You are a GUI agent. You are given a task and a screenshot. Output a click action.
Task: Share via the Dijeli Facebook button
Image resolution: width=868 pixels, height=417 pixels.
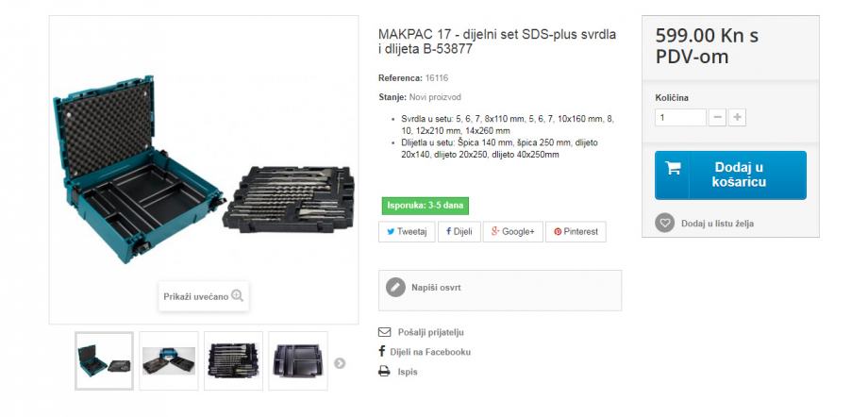[x=459, y=232]
